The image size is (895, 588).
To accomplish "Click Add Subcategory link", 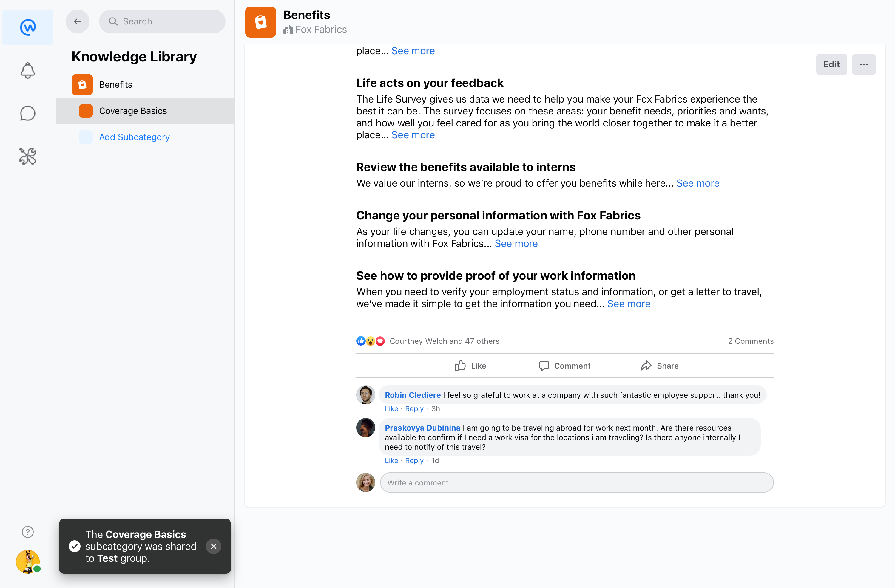I will 134,137.
